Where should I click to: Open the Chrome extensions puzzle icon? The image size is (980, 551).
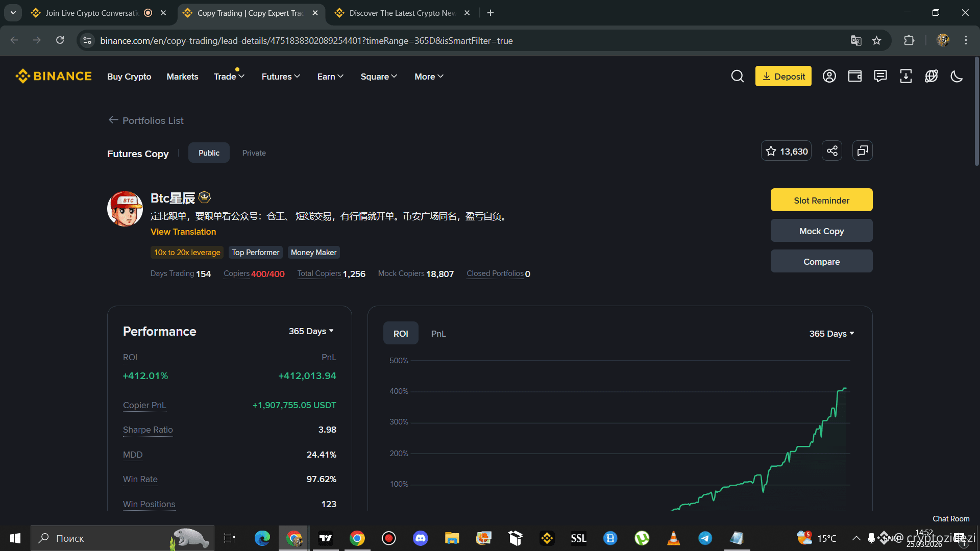tap(909, 40)
